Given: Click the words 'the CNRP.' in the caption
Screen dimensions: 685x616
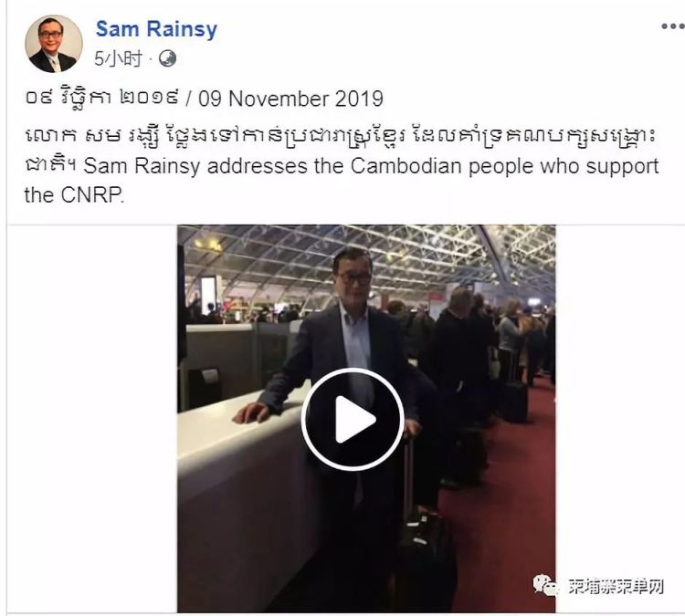Looking at the screenshot, I should (74, 195).
